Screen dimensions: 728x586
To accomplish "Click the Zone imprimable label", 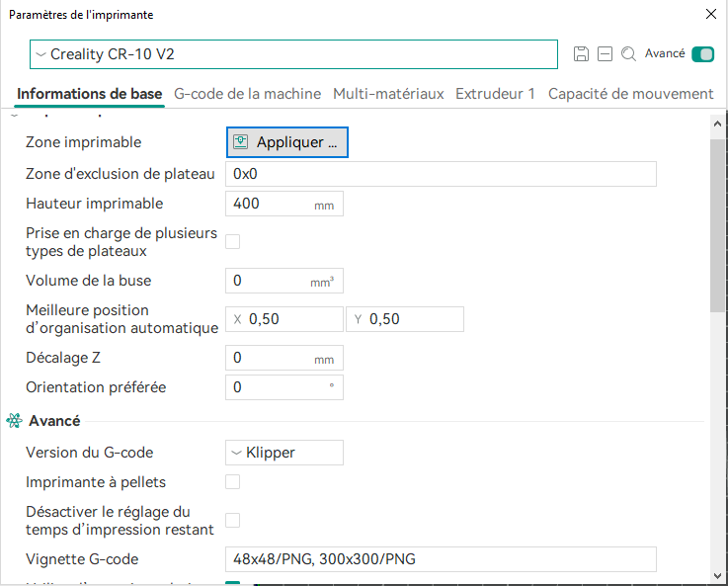I will (84, 142).
